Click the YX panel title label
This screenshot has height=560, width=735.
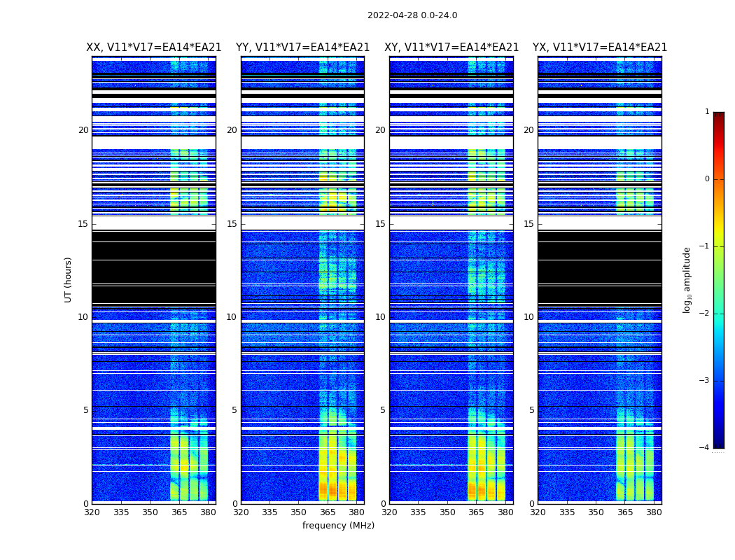tap(600, 48)
